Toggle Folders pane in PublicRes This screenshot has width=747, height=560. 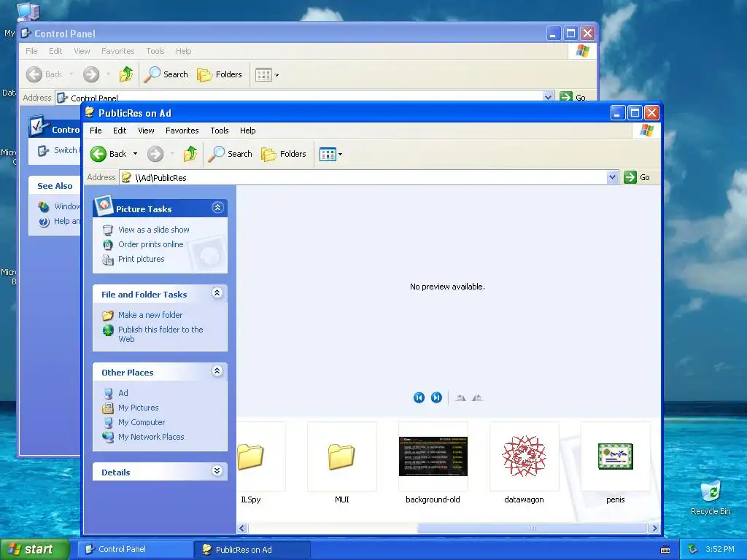pos(284,154)
